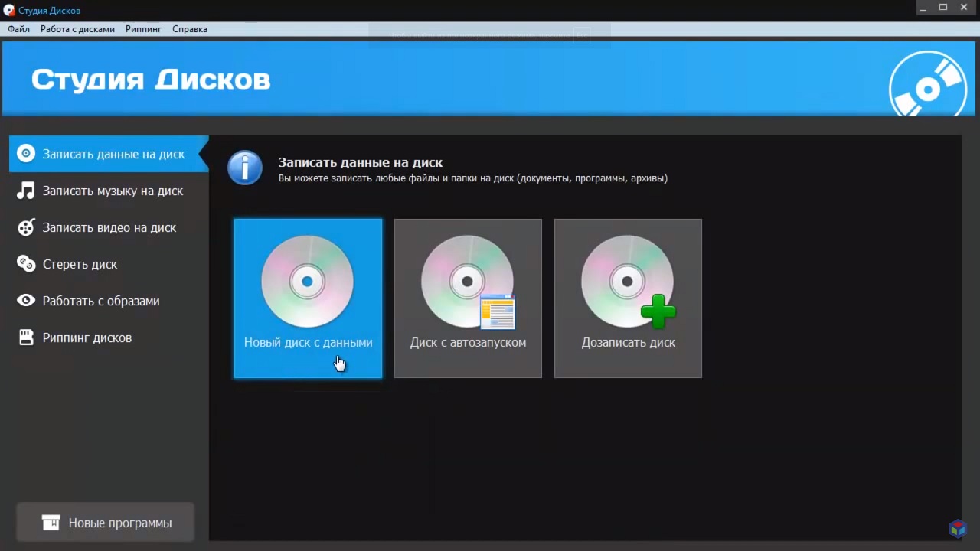Click the music note icon in sidebar
The height and width of the screenshot is (551, 980).
[26, 191]
